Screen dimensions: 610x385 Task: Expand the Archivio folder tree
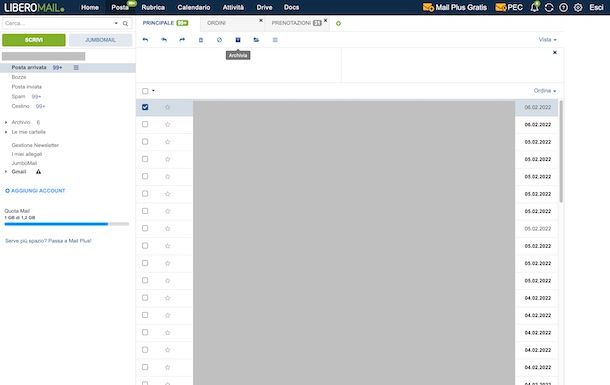click(6, 122)
